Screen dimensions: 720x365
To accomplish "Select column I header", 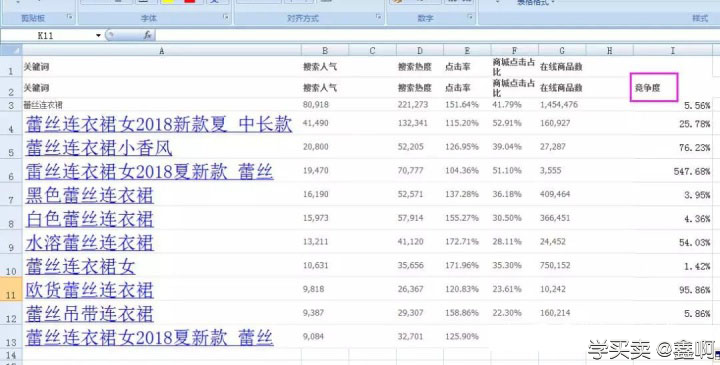I will 673,51.
